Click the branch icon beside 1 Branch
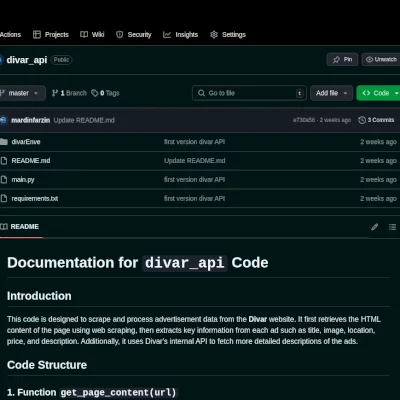 [x=55, y=93]
